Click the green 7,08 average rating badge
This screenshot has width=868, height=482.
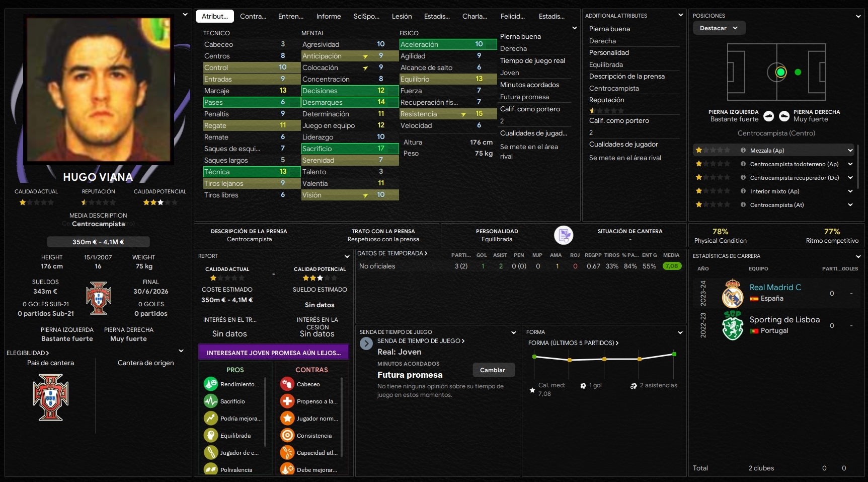click(x=672, y=266)
